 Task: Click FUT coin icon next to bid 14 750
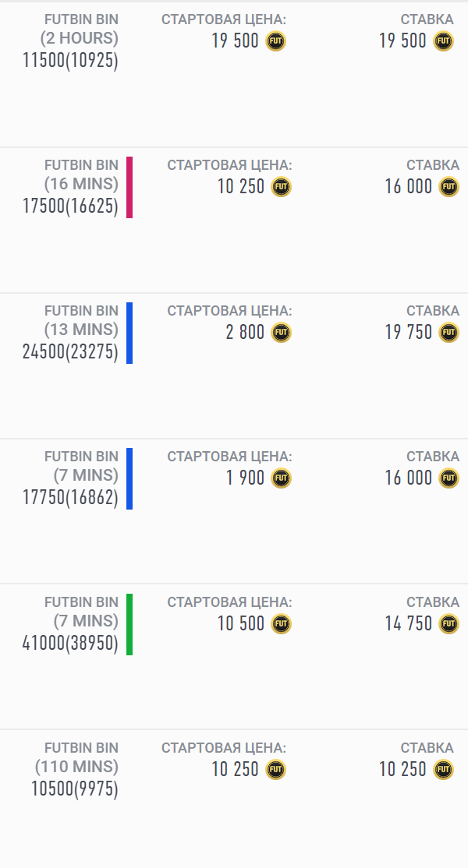[x=449, y=624]
